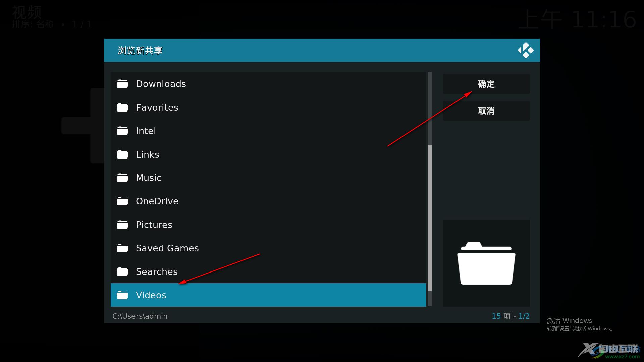Click 取消 to cancel dialog

pyautogui.click(x=486, y=111)
